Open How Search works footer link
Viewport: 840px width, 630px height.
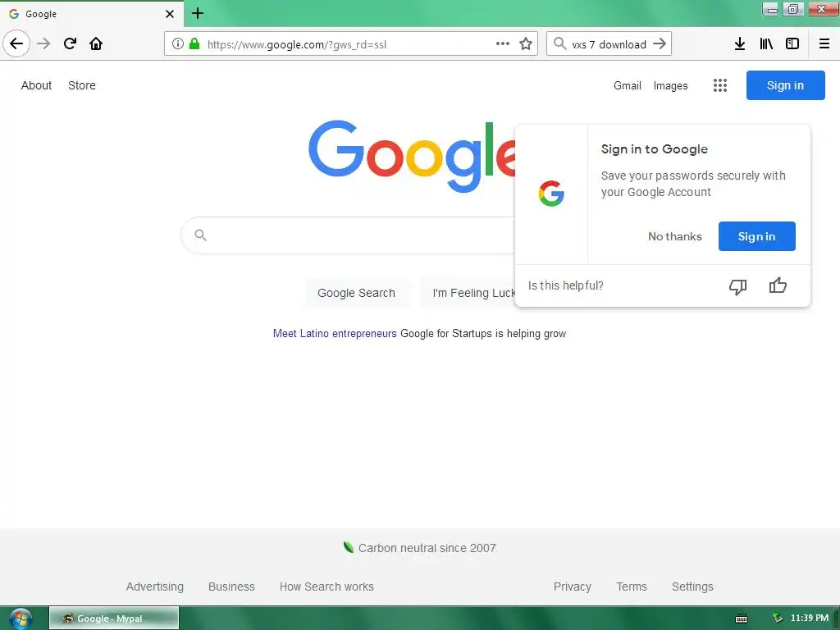click(x=326, y=587)
